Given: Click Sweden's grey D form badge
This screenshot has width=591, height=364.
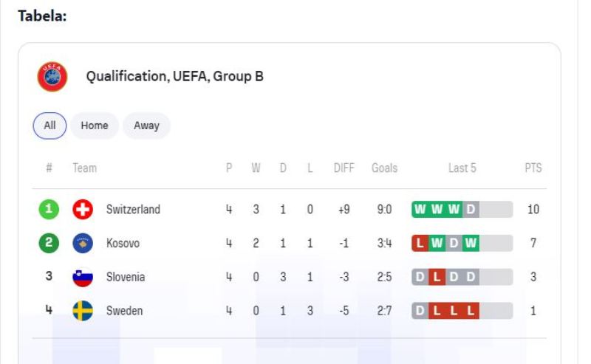Looking at the screenshot, I should (x=420, y=311).
